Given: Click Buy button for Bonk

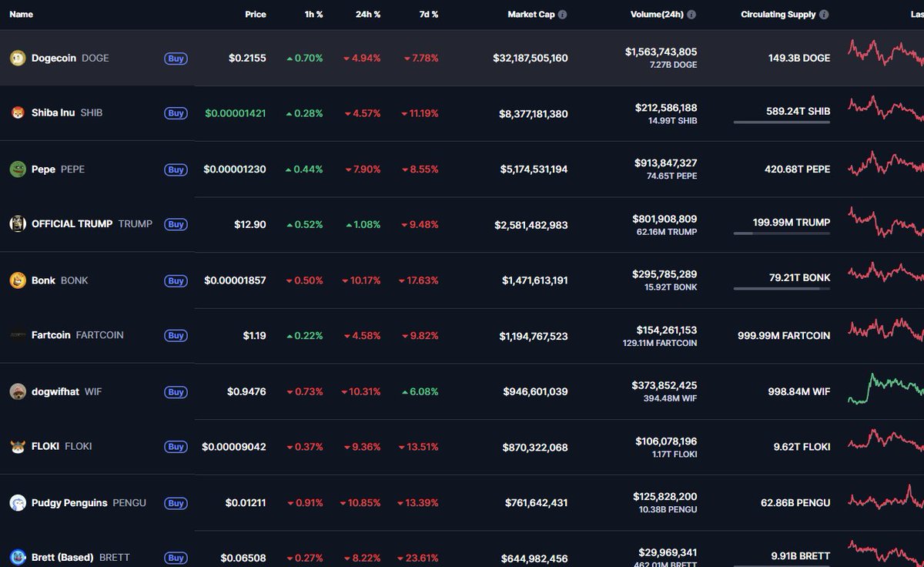Looking at the screenshot, I should [176, 280].
